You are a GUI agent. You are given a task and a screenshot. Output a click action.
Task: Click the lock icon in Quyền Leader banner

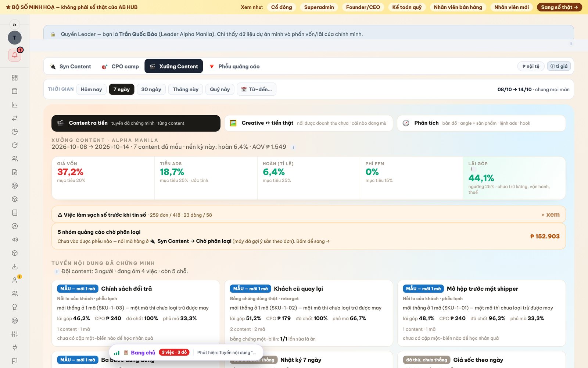tap(53, 34)
